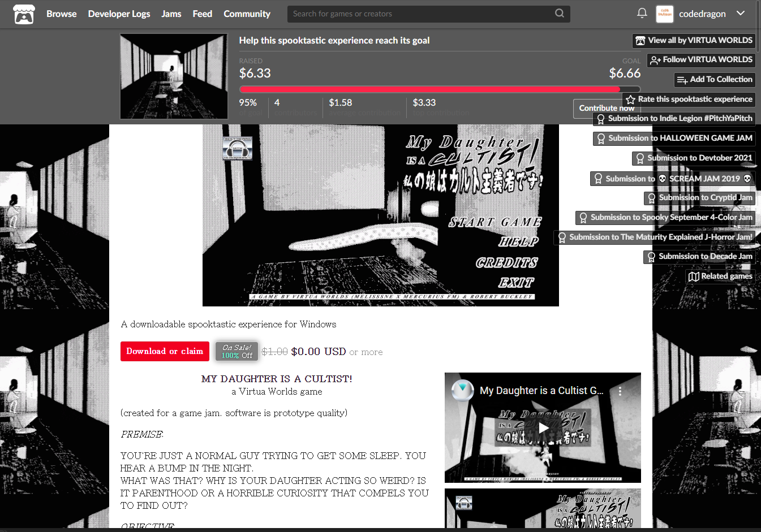Click codedragon username link
Image resolution: width=761 pixels, height=532 pixels.
(702, 14)
